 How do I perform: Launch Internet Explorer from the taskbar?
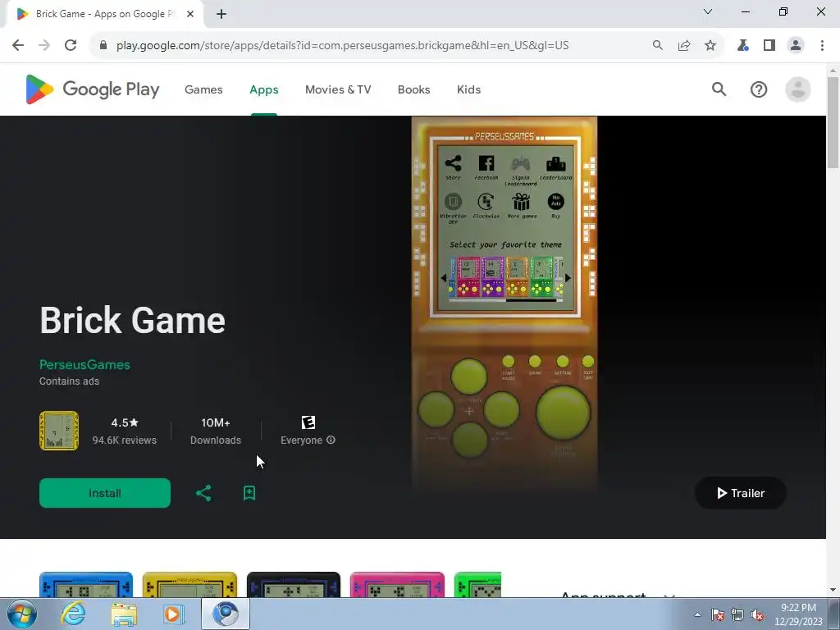[x=72, y=614]
